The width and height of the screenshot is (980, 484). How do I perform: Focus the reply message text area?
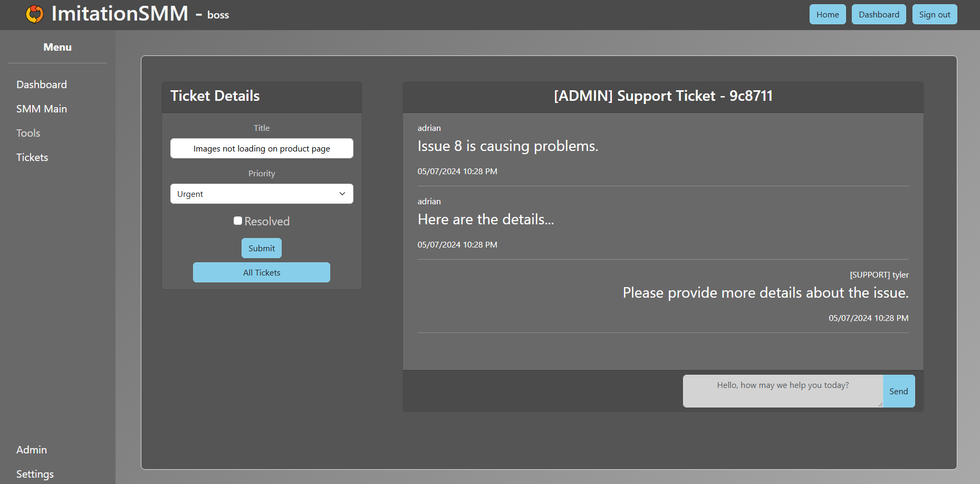(x=783, y=391)
